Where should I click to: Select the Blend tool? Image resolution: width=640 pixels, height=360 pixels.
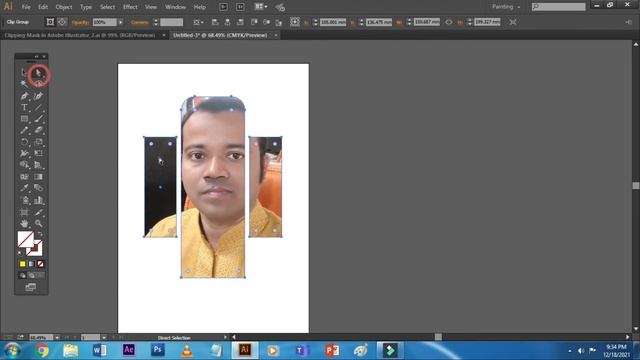38,188
